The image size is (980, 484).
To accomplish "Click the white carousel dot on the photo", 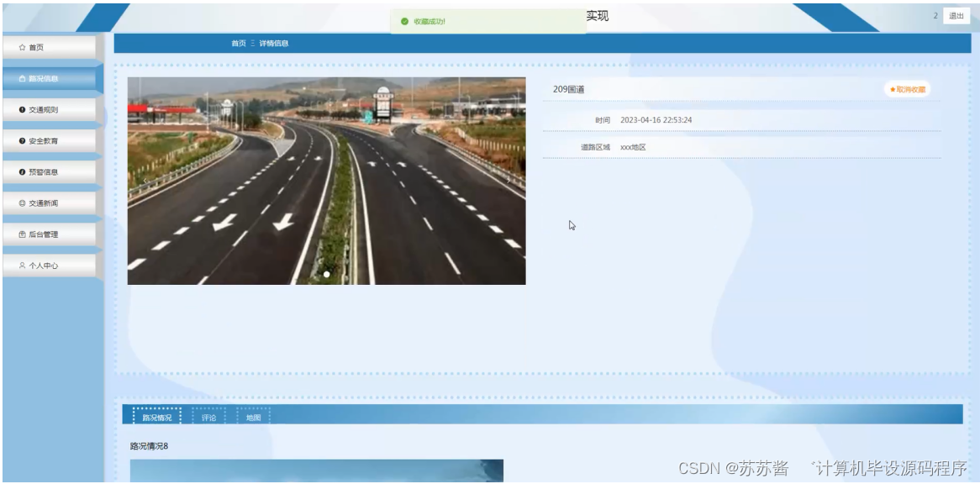I will (326, 272).
